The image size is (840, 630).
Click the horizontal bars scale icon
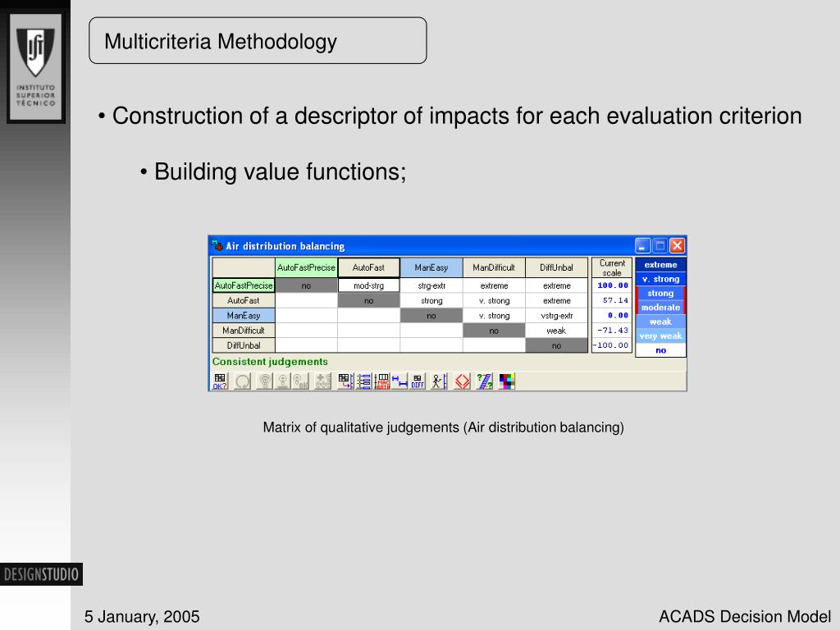(363, 381)
